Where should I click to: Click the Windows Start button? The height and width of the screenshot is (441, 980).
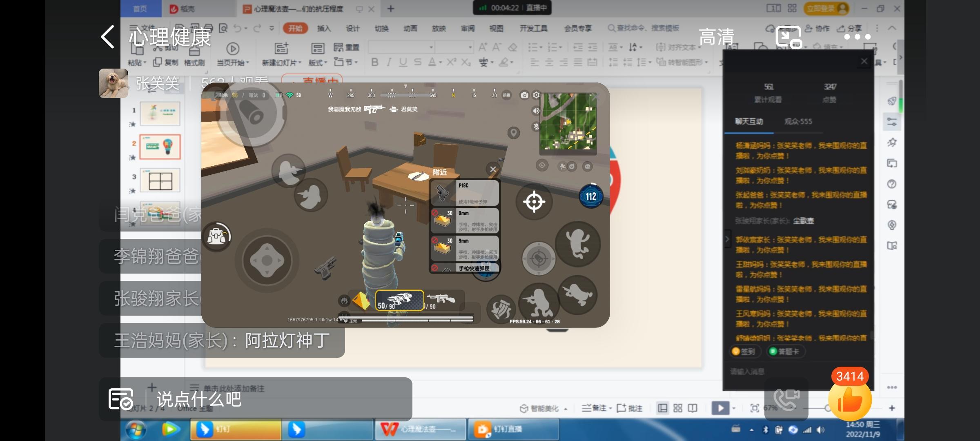click(136, 430)
